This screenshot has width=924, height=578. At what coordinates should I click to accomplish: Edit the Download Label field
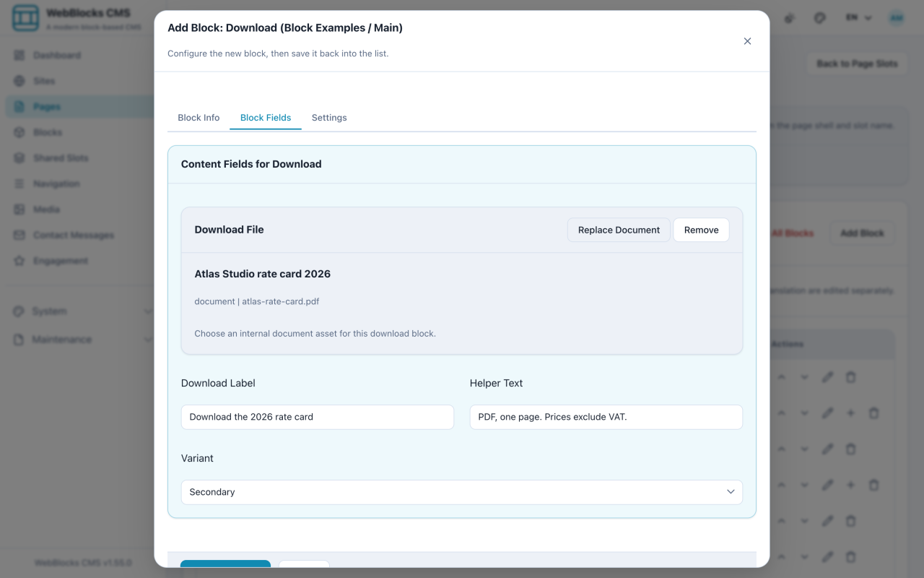pos(318,417)
